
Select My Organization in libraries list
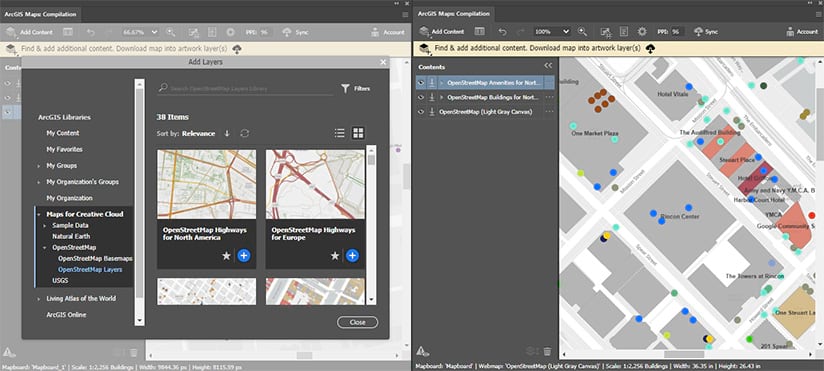click(69, 198)
